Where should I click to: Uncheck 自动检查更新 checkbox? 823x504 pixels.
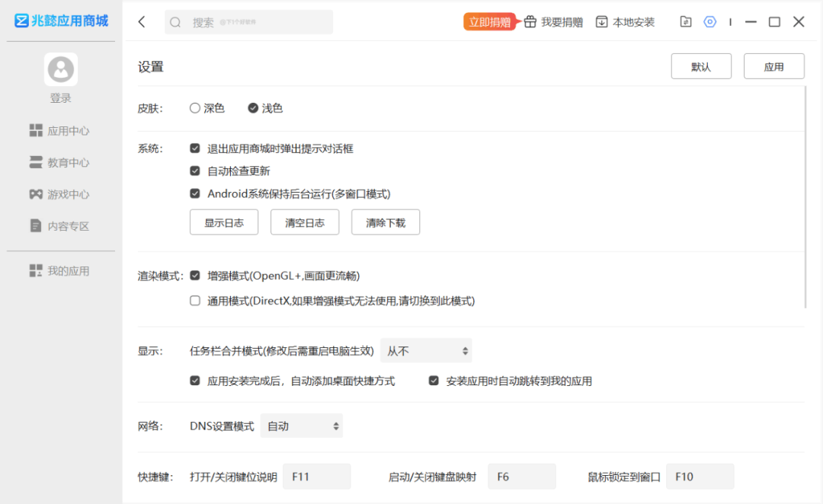195,171
